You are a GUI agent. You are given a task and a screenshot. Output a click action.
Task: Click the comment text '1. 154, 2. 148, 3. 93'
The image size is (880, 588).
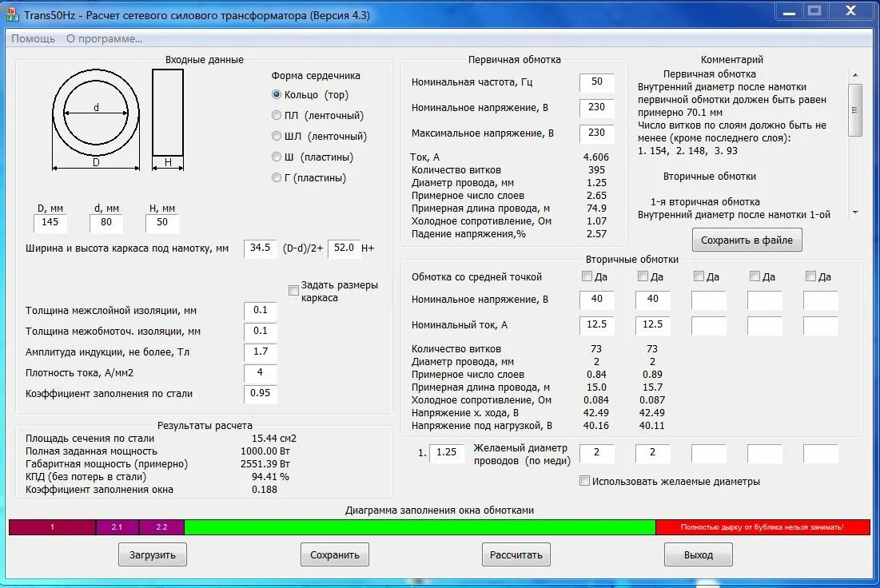coord(687,151)
